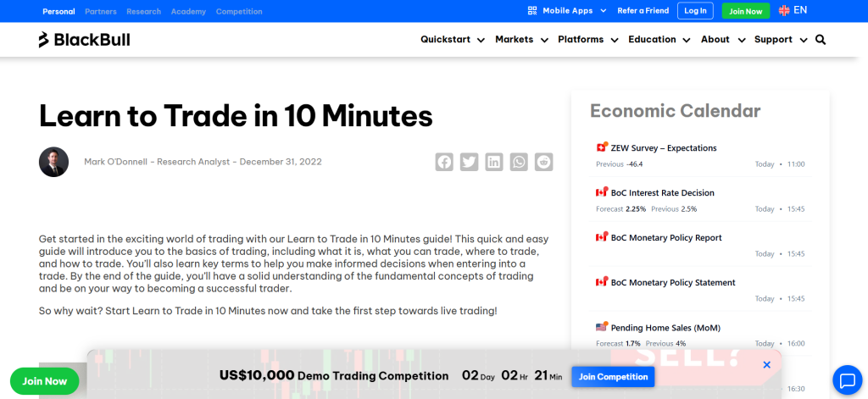Change language using EN flag selector
The width and height of the screenshot is (868, 399).
793,11
